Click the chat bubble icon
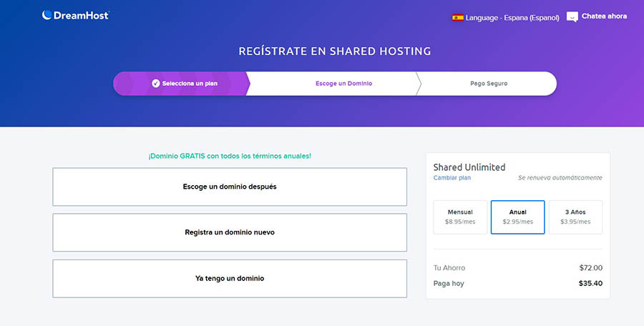This screenshot has width=644, height=326. 572,16
